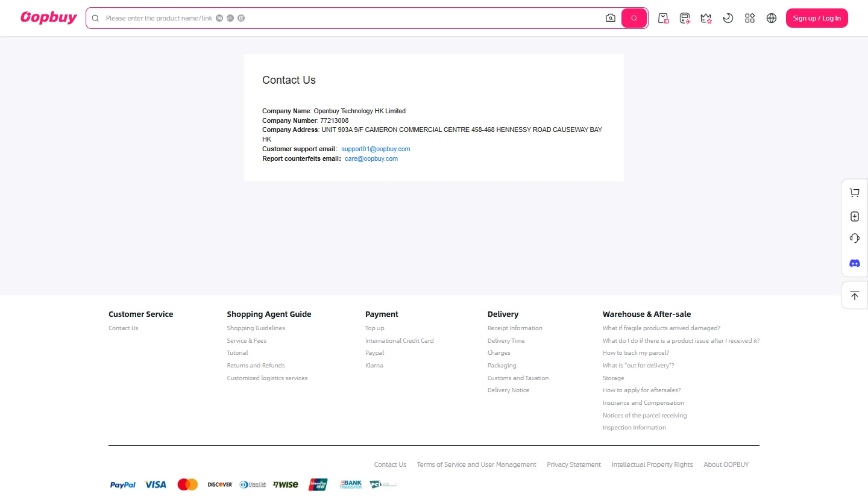Click support01@oopbuy.com email link

[x=376, y=149]
